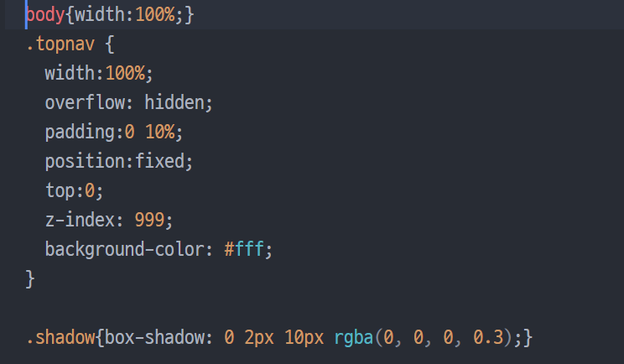Screen dimensions: 624x364
Task: Click the word 'hidden' in overflow
Action: coord(174,102)
